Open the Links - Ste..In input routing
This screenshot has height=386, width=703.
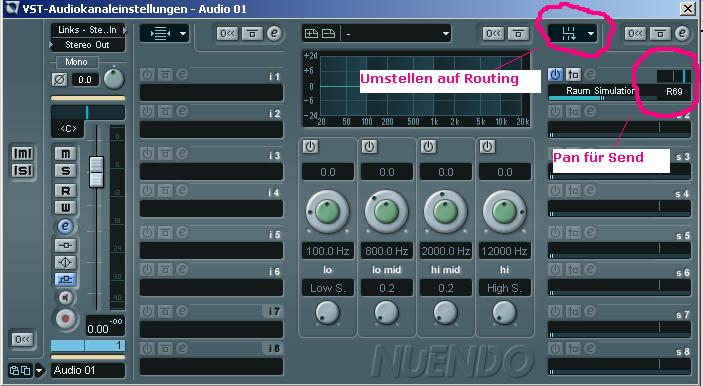[88, 30]
